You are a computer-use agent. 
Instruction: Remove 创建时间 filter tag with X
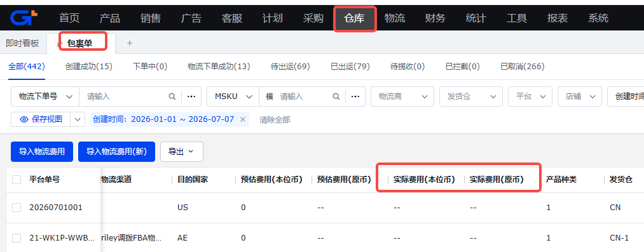(242, 119)
